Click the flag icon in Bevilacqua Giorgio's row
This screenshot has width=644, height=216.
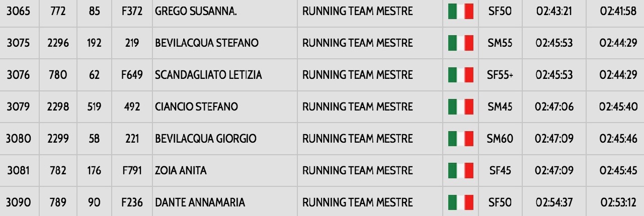coord(461,139)
